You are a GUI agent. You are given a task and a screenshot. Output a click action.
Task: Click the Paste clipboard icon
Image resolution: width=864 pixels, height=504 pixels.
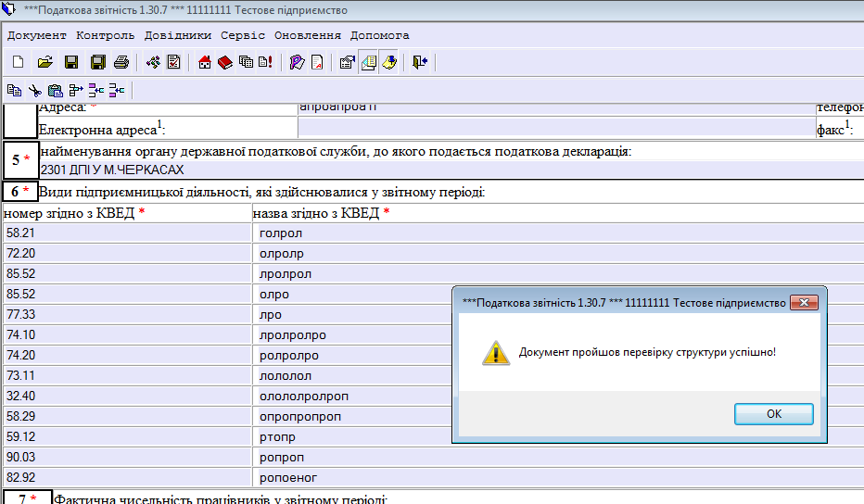55,91
